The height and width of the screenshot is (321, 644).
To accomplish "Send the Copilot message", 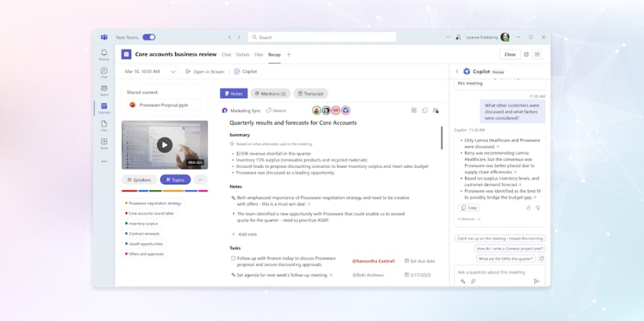I will (x=536, y=281).
